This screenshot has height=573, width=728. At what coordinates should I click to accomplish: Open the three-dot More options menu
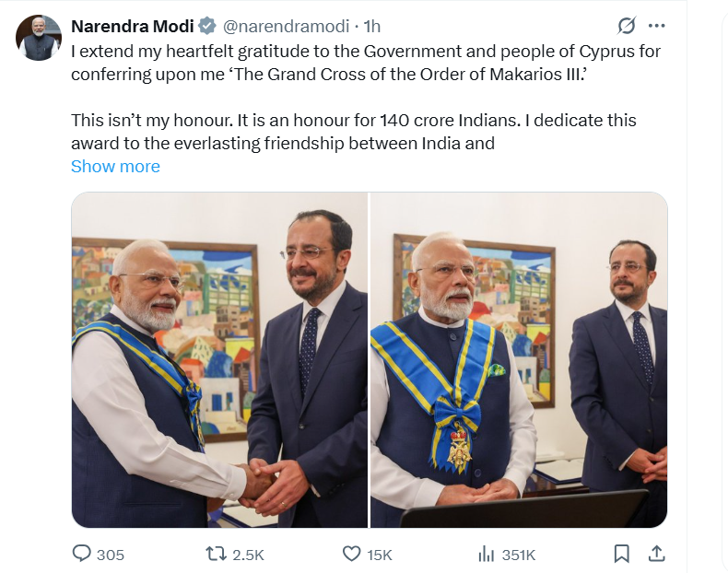pyautogui.click(x=656, y=26)
